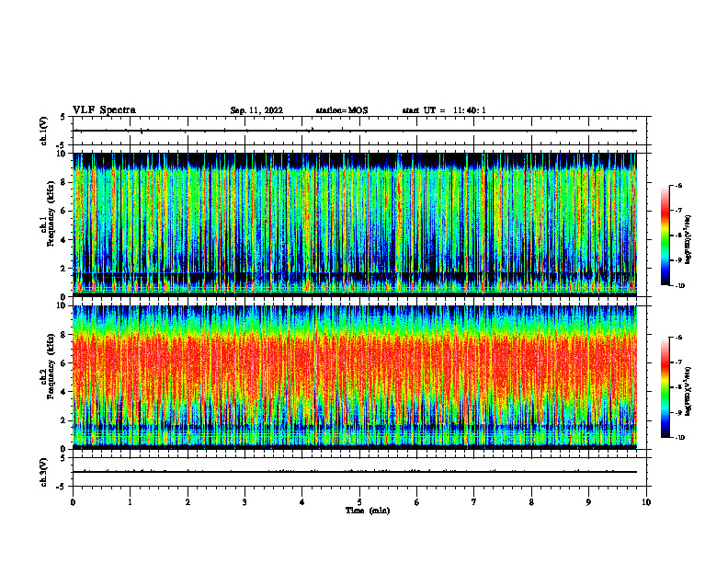Screen dimensions: 728x563
Task: Click the "4" kHz tick on ch.1 frequency axis
Action: click(x=64, y=240)
